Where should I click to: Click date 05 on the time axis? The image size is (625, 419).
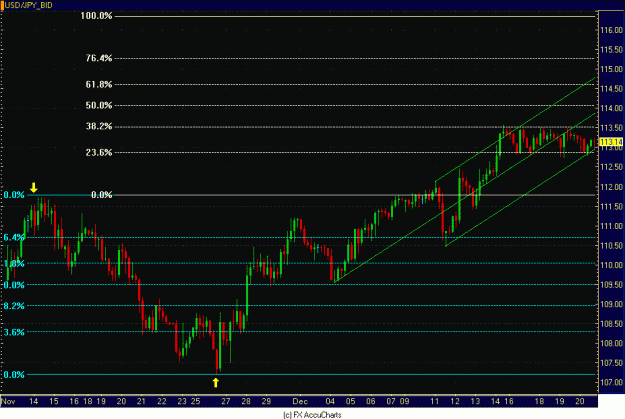click(x=350, y=401)
